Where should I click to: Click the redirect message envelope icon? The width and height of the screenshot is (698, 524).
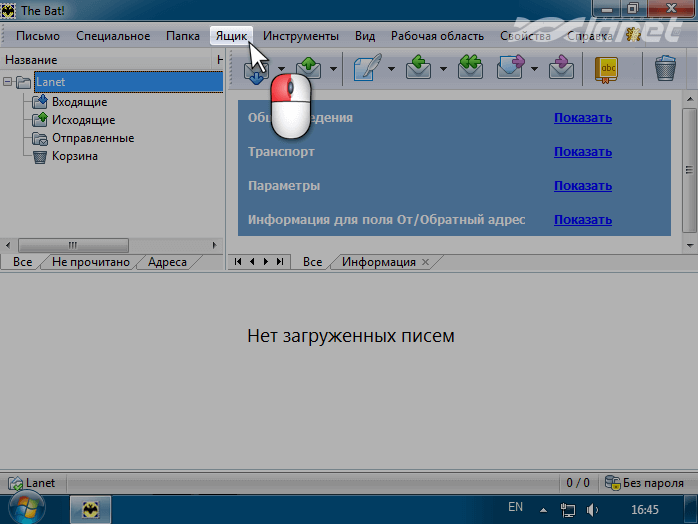[x=562, y=69]
